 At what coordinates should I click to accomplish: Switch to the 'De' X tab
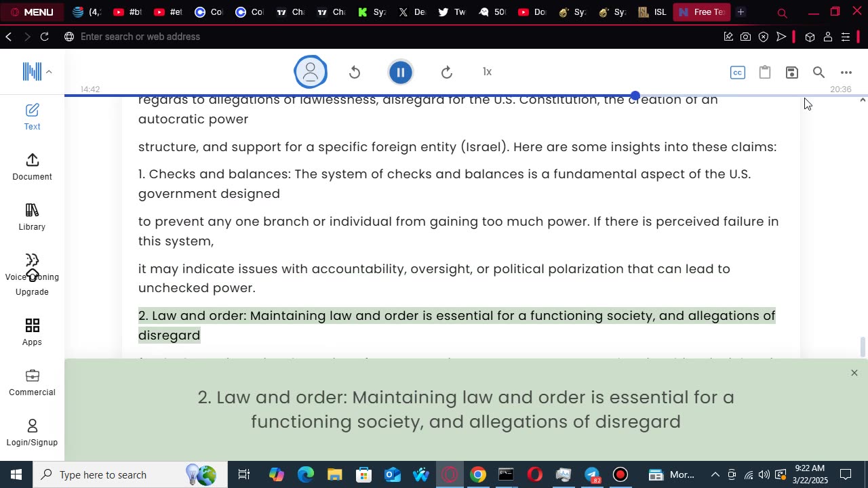pos(412,12)
